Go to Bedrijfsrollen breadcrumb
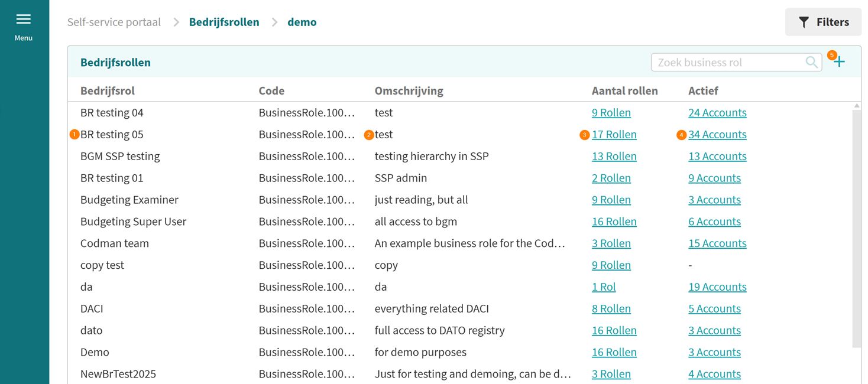Viewport: 868px width, 384px height. point(224,22)
